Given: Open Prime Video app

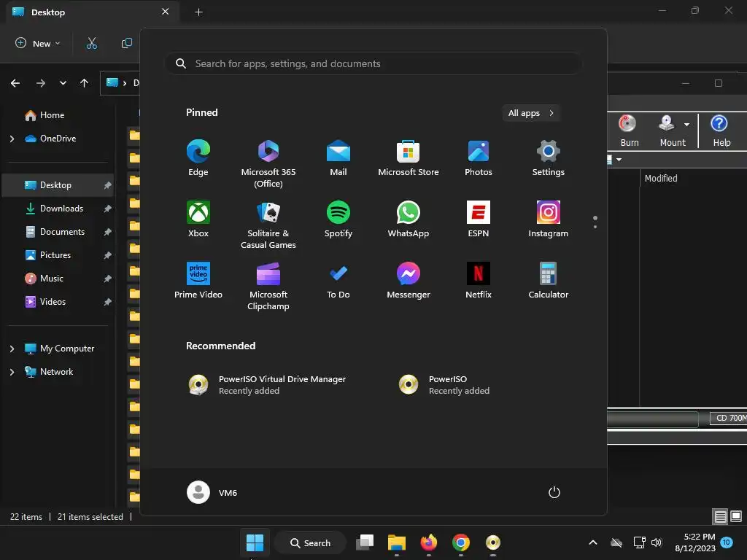Looking at the screenshot, I should pyautogui.click(x=198, y=281).
